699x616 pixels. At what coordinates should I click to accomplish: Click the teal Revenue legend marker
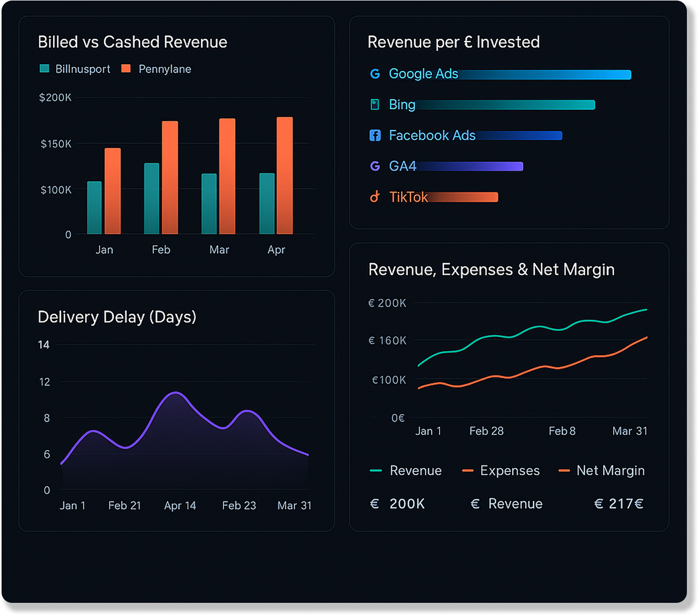click(376, 471)
